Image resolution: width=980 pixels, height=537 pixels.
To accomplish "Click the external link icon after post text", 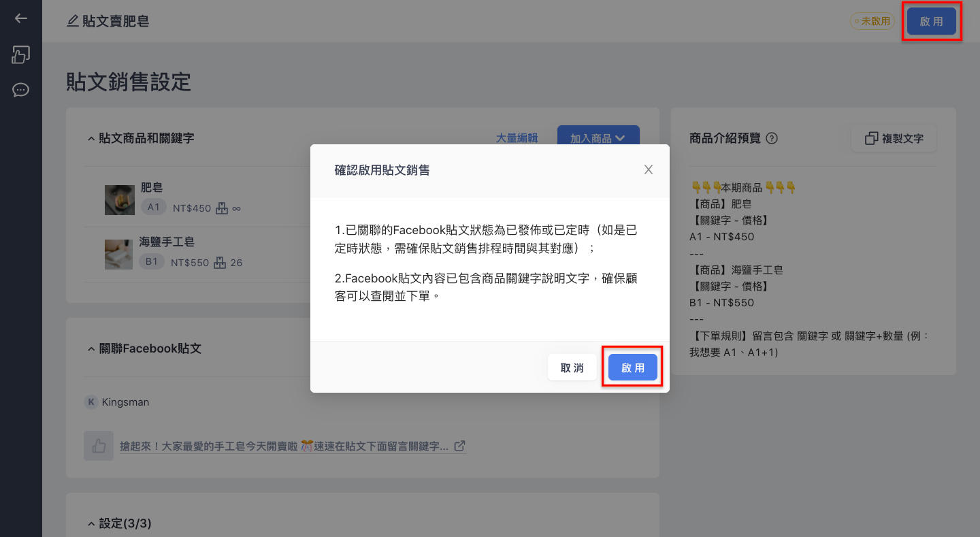I will pos(460,446).
